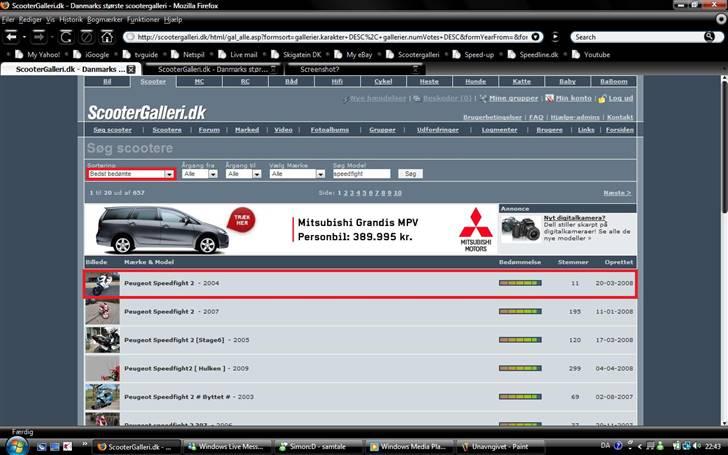Stop loading with the stop icon
Image resolution: width=728 pixels, height=455 pixels.
coord(87,36)
